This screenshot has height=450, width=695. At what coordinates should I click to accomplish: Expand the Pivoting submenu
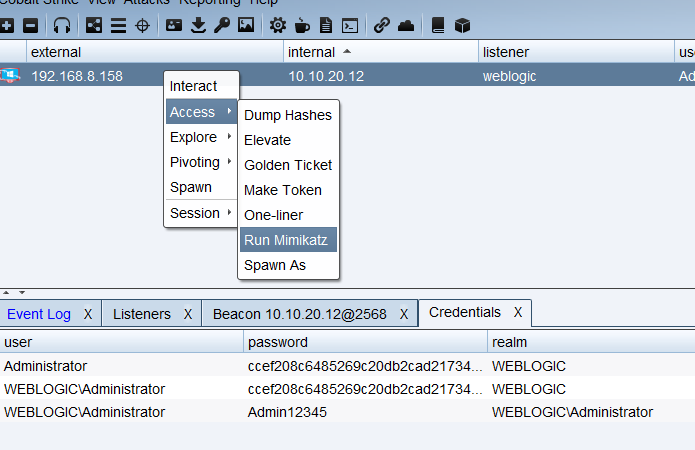tap(201, 162)
